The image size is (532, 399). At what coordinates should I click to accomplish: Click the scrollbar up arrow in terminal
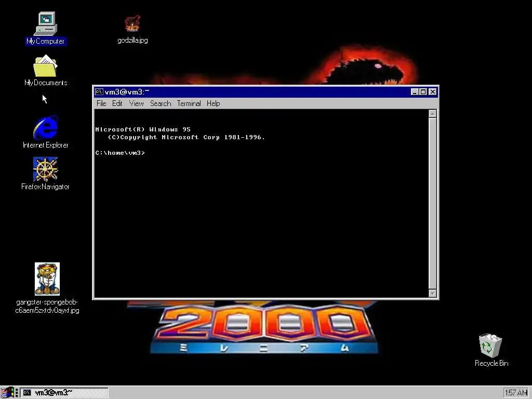pyautogui.click(x=433, y=114)
